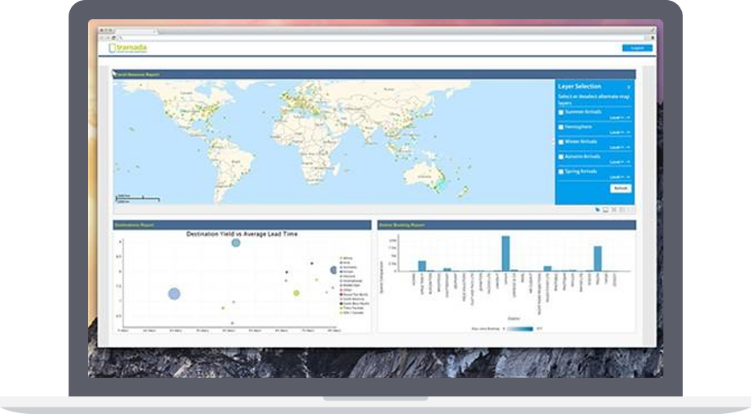Open the Summer Arrivals level dropdown
Viewport: 752px width, 414px height.
click(620, 119)
